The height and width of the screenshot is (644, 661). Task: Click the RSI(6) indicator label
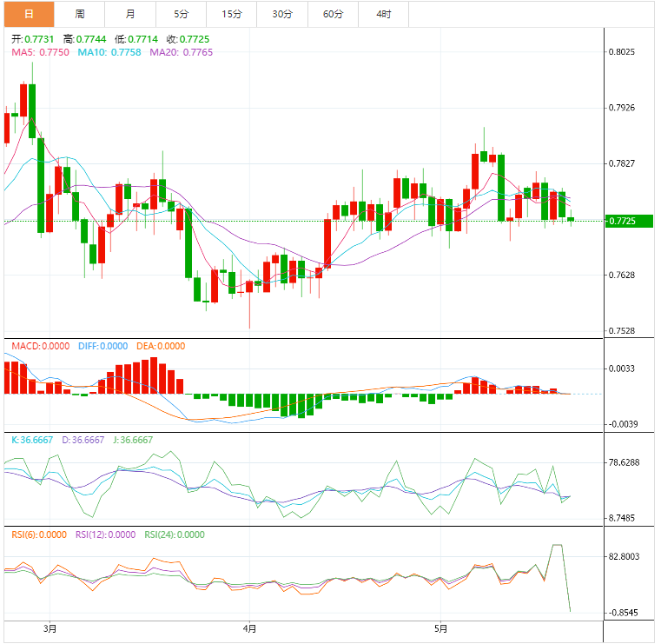pos(38,534)
